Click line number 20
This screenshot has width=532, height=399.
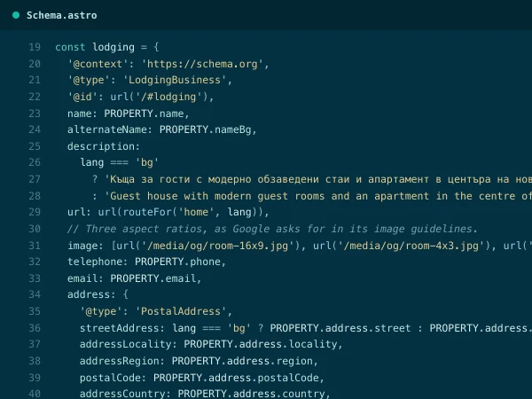pos(35,64)
